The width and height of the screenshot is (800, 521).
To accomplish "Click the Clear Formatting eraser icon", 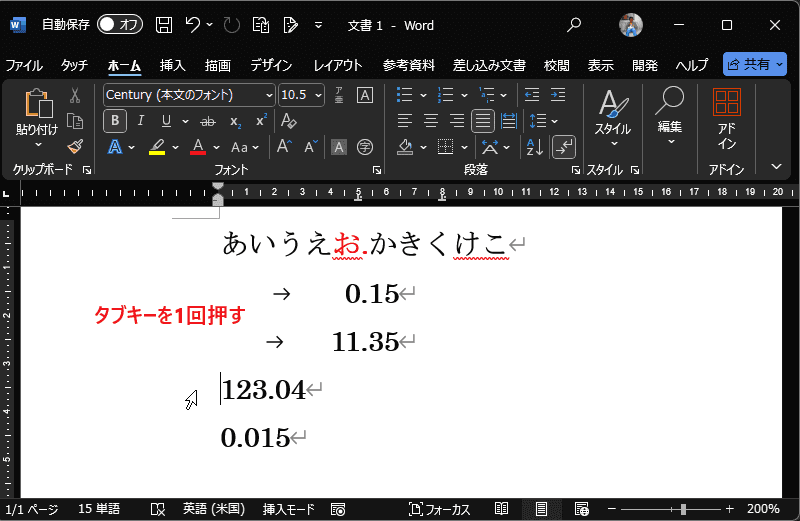I will tap(289, 121).
